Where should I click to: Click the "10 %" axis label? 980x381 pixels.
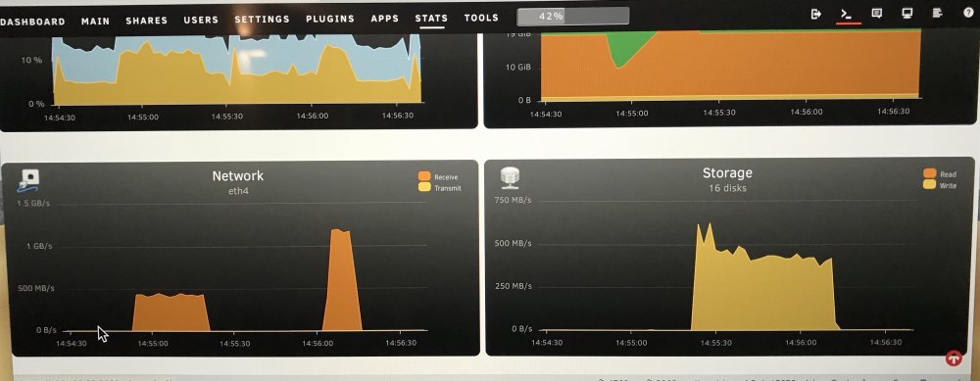[32, 60]
